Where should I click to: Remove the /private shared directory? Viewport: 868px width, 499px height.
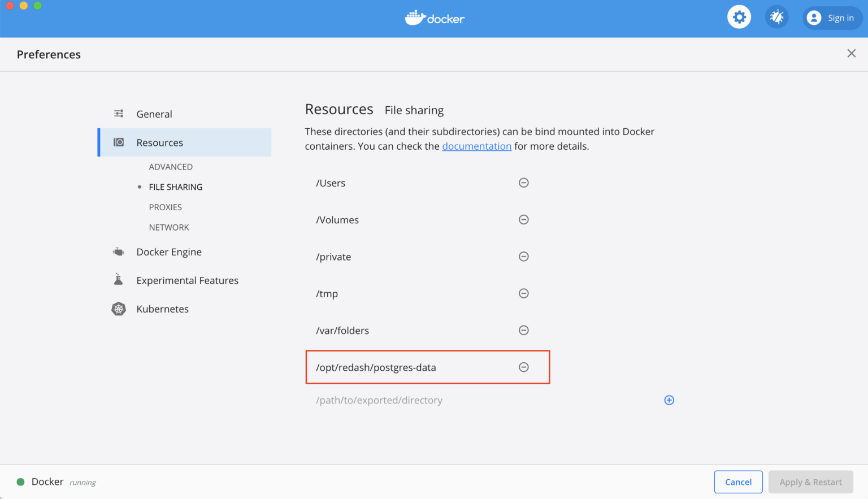click(523, 257)
